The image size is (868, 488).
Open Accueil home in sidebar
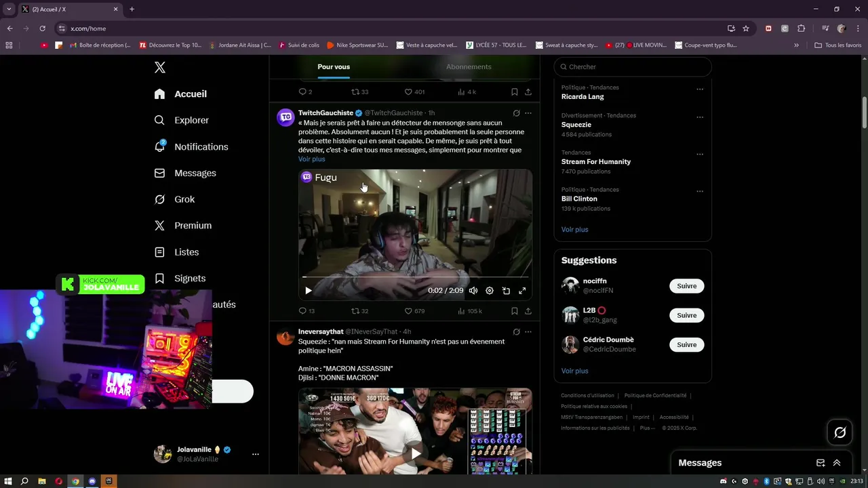point(180,94)
